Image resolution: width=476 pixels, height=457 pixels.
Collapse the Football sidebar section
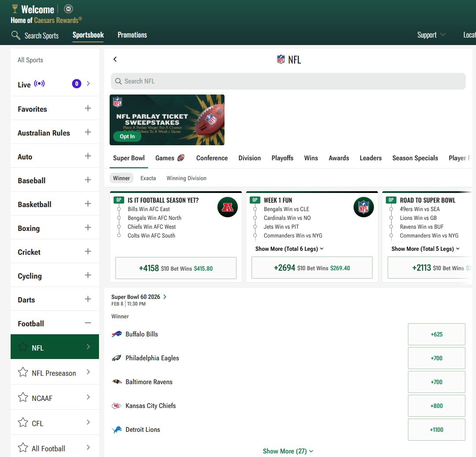[x=88, y=323]
